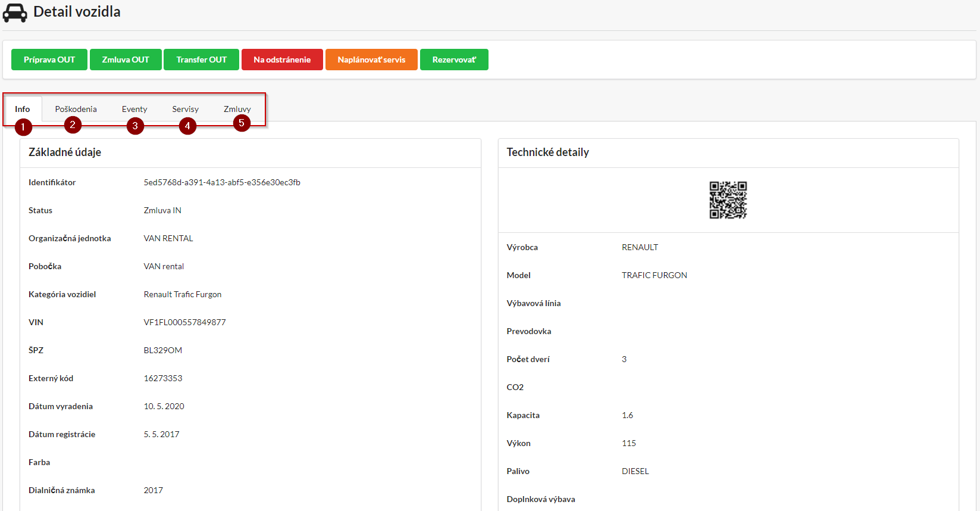This screenshot has height=511, width=980.
Task: Click the Externý kód value 16273353
Action: click(x=162, y=378)
